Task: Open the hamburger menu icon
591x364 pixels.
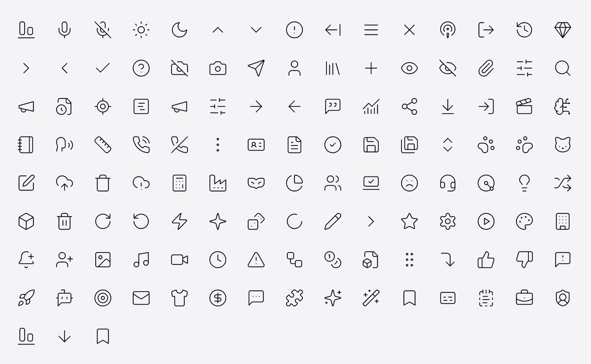Action: coord(371,30)
